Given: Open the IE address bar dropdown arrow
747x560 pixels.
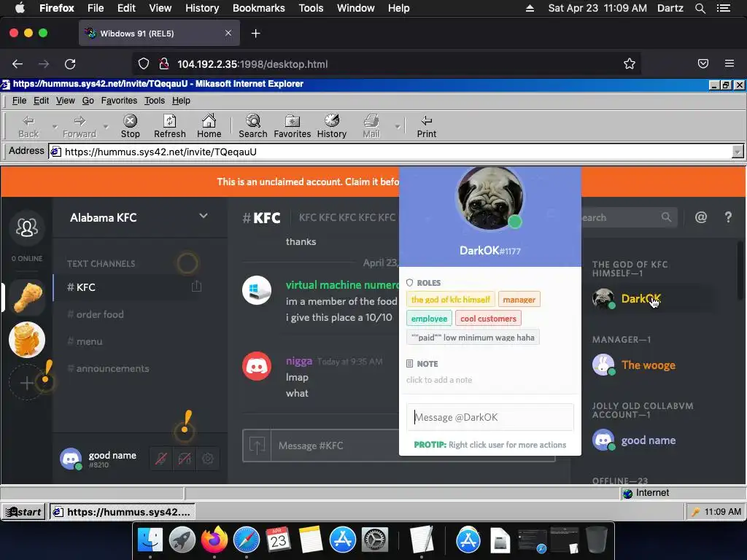Looking at the screenshot, I should [x=738, y=152].
